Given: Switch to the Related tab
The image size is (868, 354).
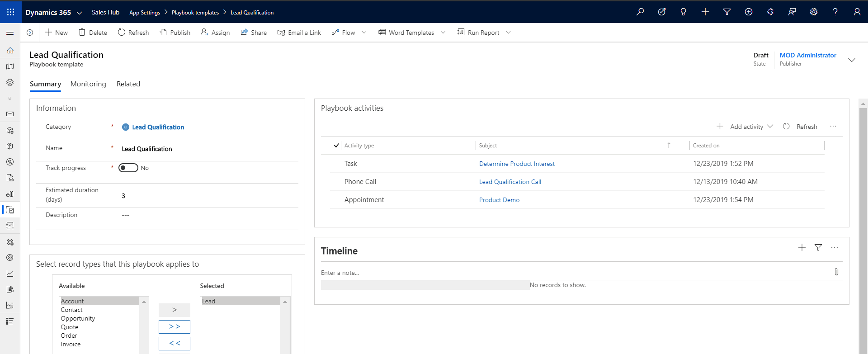Looking at the screenshot, I should click(x=128, y=84).
